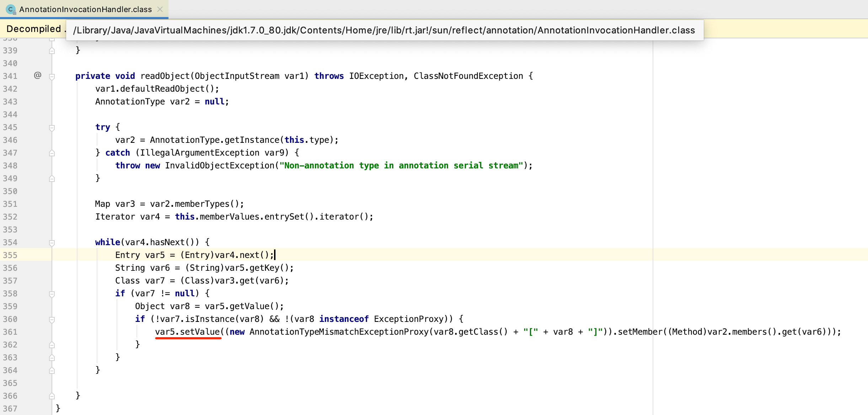Click the fold icon beside line 360 inner if block

tap(52, 319)
